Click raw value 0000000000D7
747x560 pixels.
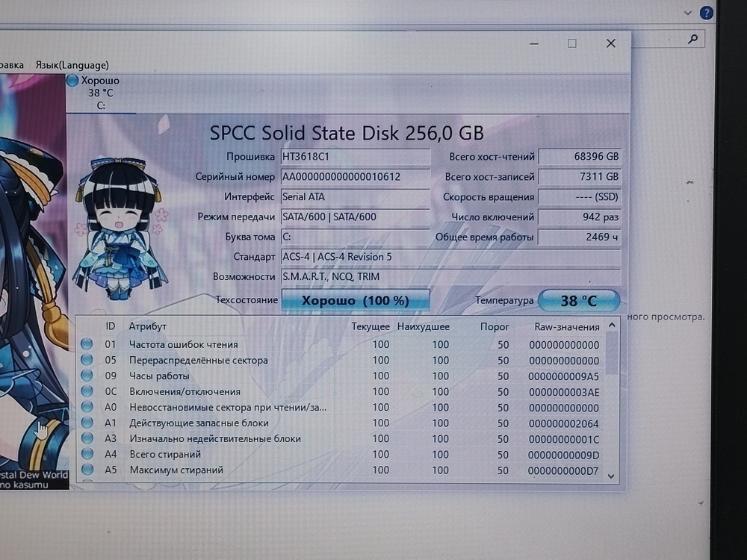(563, 471)
